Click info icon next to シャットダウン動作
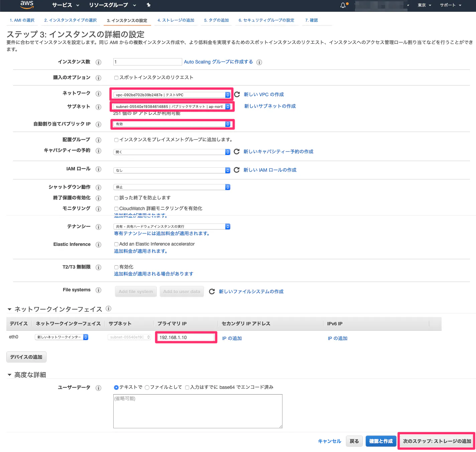476x452 pixels. 98,187
